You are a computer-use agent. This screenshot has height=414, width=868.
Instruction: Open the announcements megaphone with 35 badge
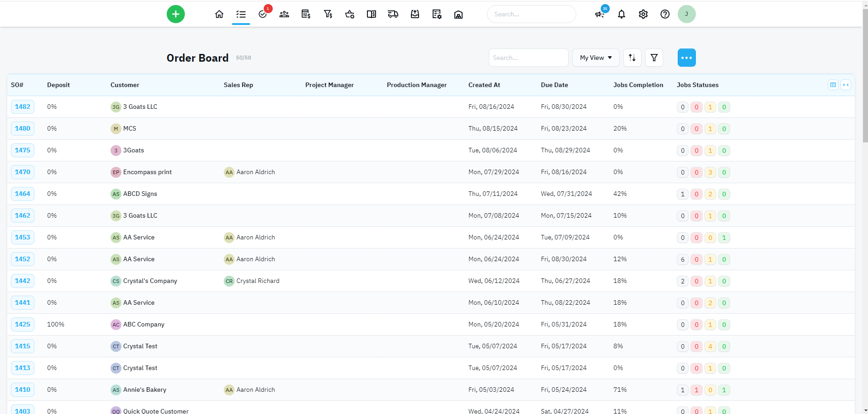[x=599, y=14]
